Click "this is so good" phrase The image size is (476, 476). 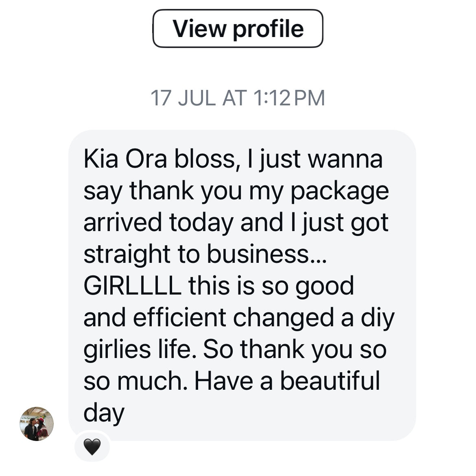(x=271, y=286)
